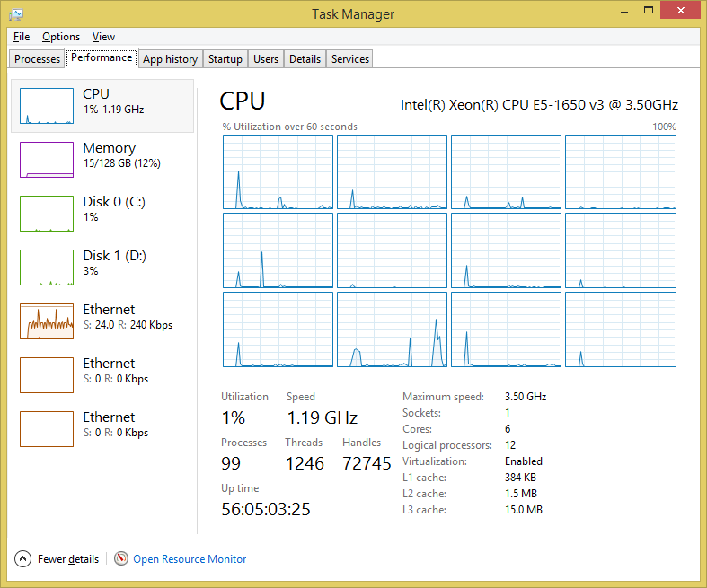This screenshot has width=707, height=588.
Task: Open Resource Monitor link
Action: click(x=190, y=559)
